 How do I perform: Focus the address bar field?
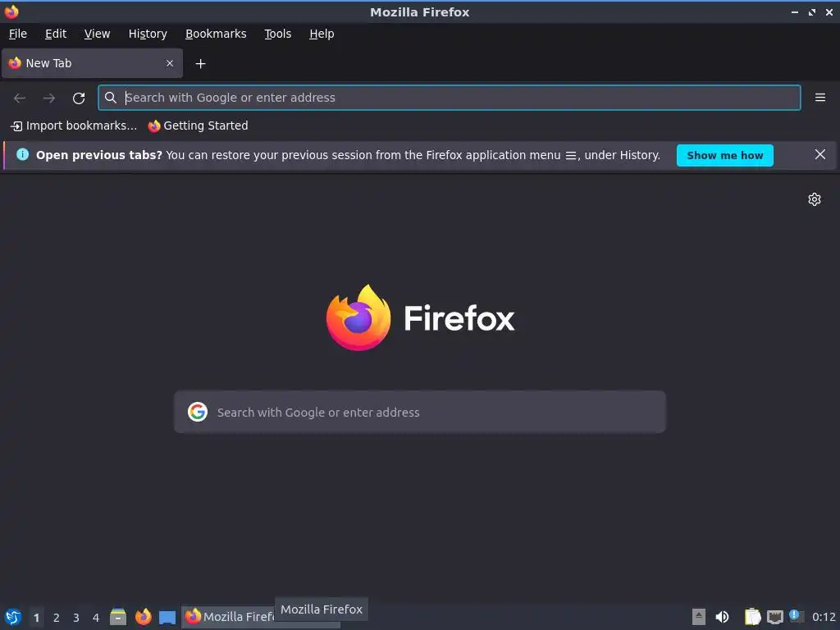click(x=450, y=98)
